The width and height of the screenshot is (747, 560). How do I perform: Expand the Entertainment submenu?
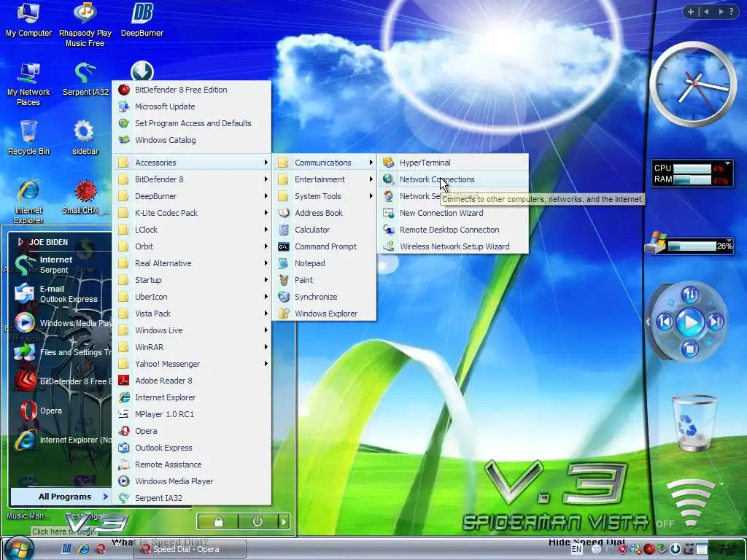pyautogui.click(x=324, y=179)
